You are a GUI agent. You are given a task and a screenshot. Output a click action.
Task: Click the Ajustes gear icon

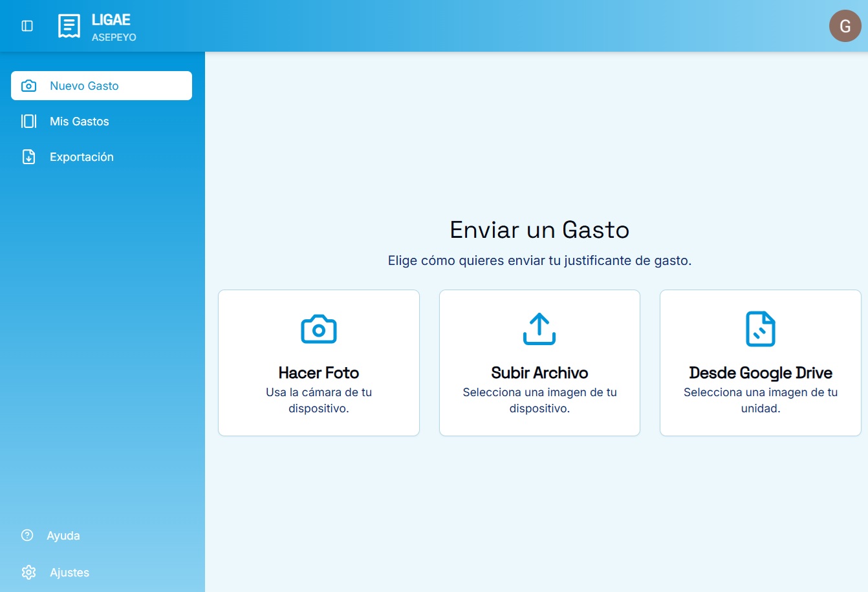coord(28,573)
